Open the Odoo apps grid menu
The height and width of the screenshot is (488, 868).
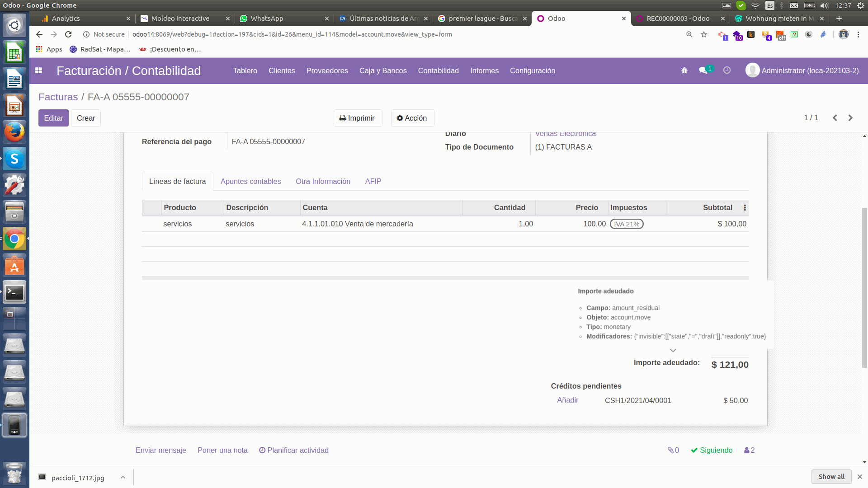pyautogui.click(x=38, y=70)
